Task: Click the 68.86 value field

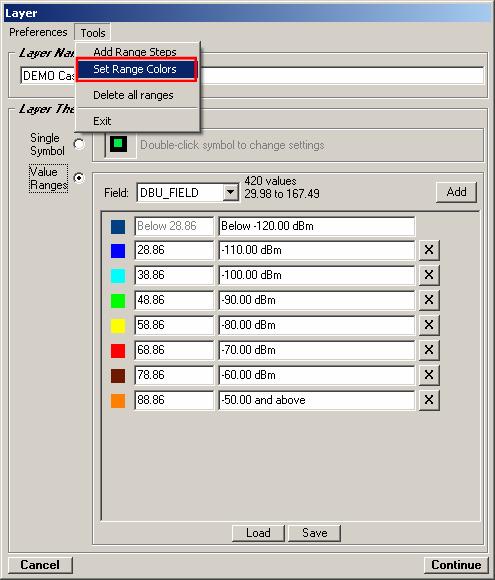Action: pyautogui.click(x=174, y=350)
